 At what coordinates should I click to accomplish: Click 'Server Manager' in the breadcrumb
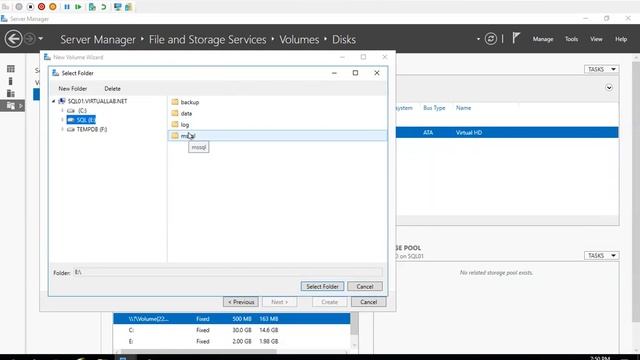coord(98,40)
